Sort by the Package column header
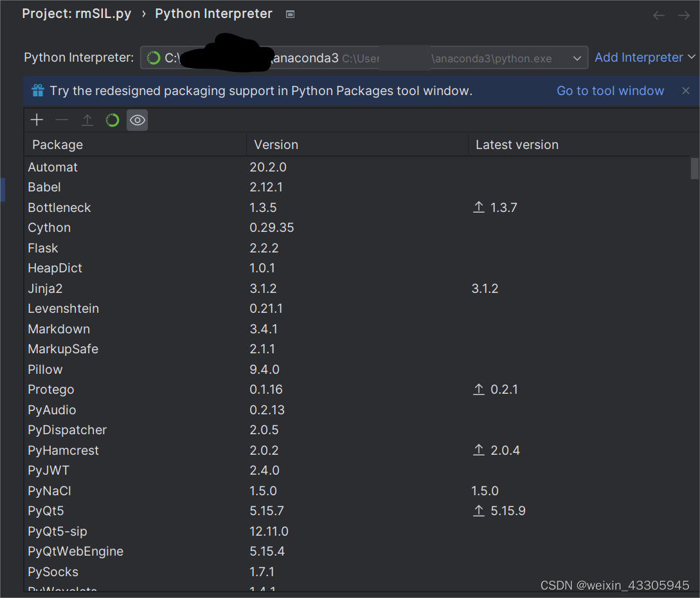The image size is (700, 598). [135, 145]
